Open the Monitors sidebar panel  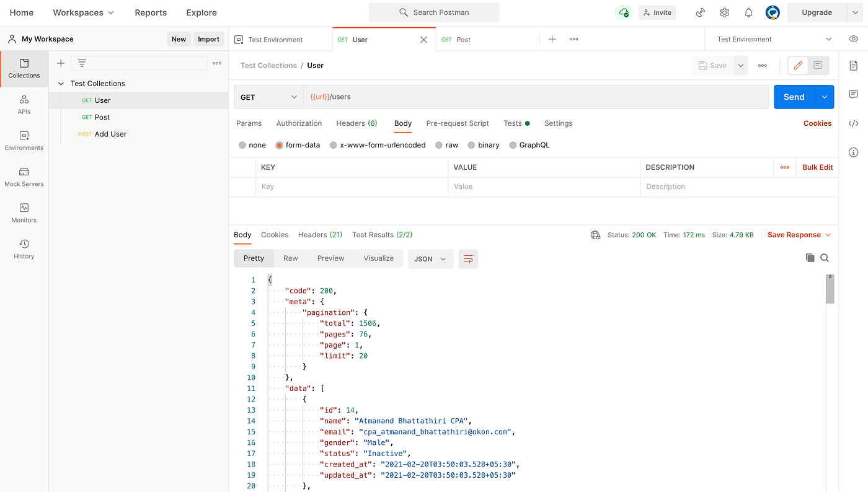click(x=24, y=213)
